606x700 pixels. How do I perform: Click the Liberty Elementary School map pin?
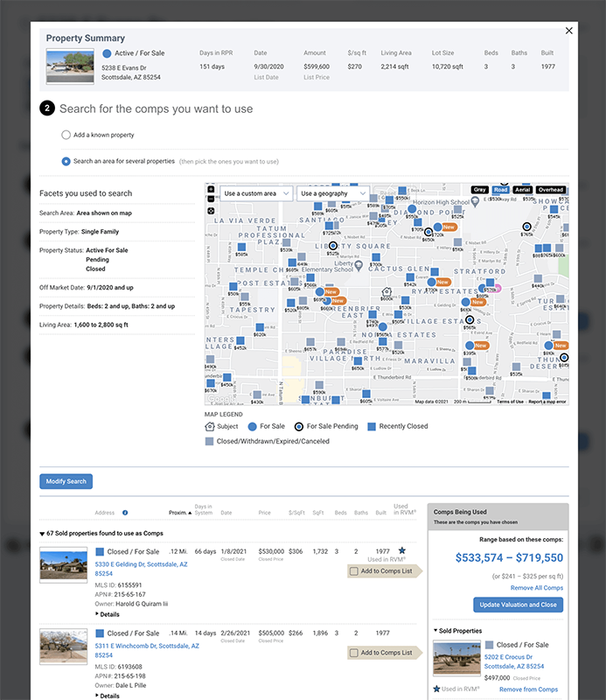pyautogui.click(x=359, y=266)
